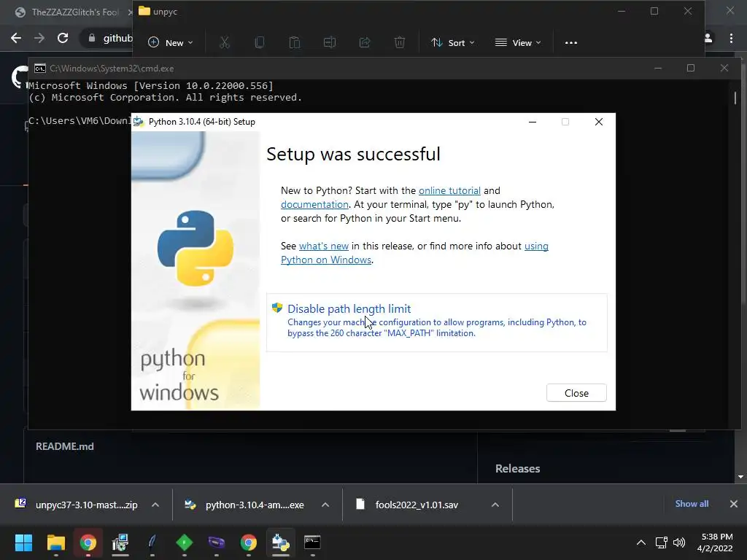This screenshot has height=560, width=747.
Task: Click README.md heading on GitHub page
Action: tap(65, 447)
